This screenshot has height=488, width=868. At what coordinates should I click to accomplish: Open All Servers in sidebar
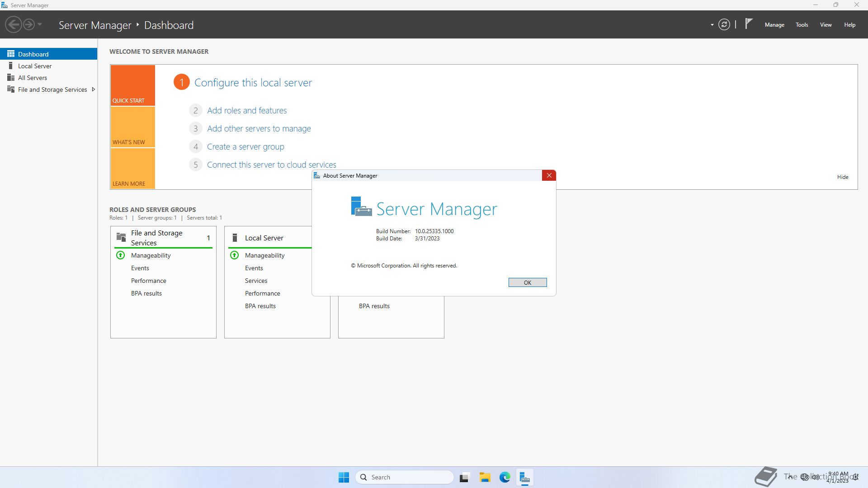click(32, 78)
